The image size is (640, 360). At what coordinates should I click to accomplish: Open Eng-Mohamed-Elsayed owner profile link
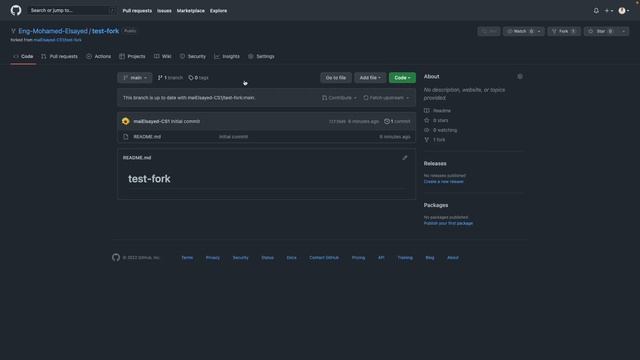53,31
